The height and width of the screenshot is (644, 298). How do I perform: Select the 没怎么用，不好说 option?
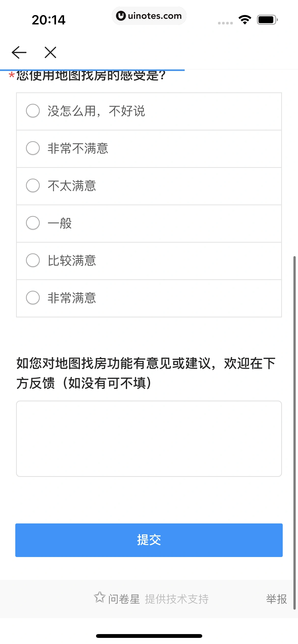click(x=33, y=111)
